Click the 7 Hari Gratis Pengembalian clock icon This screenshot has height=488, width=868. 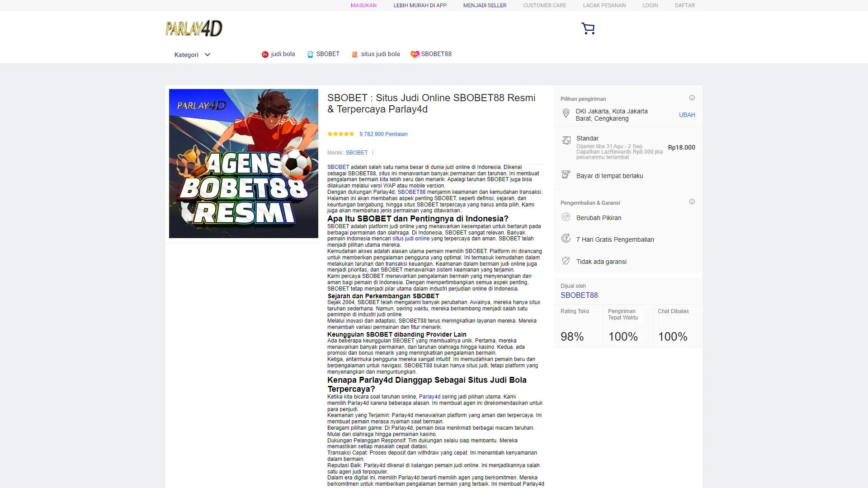566,239
